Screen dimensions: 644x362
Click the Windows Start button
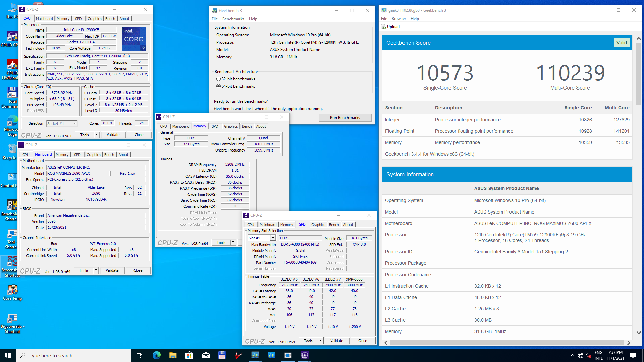click(x=8, y=355)
